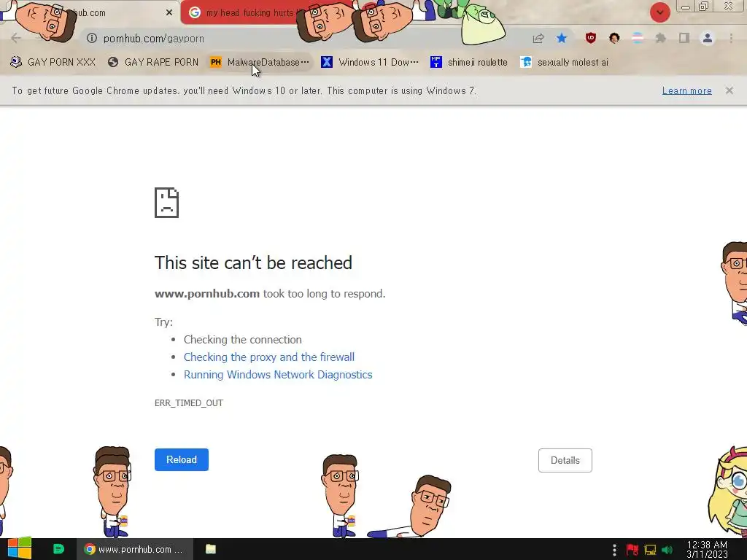The image size is (747, 560).
Task: Click the blonde cartoon girl mascot
Action: pos(729,492)
